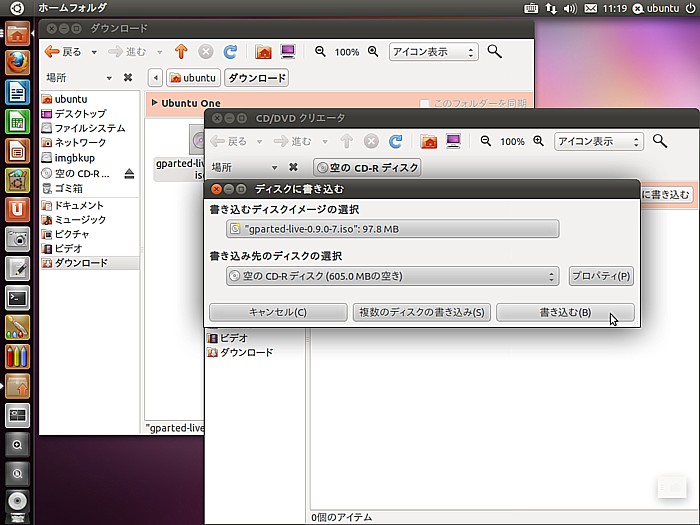Click Computer icon in CD/DVD Creator toolbar

pos(453,142)
